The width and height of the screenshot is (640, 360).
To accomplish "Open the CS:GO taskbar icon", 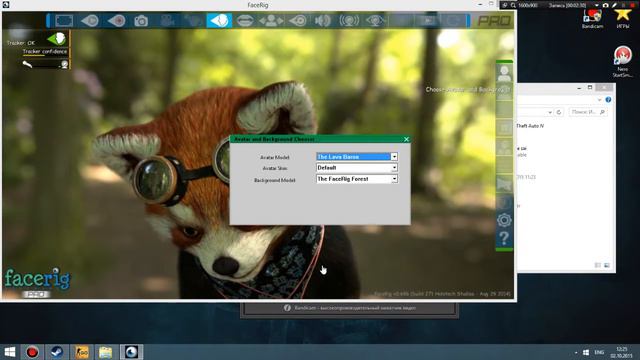I will (81, 352).
